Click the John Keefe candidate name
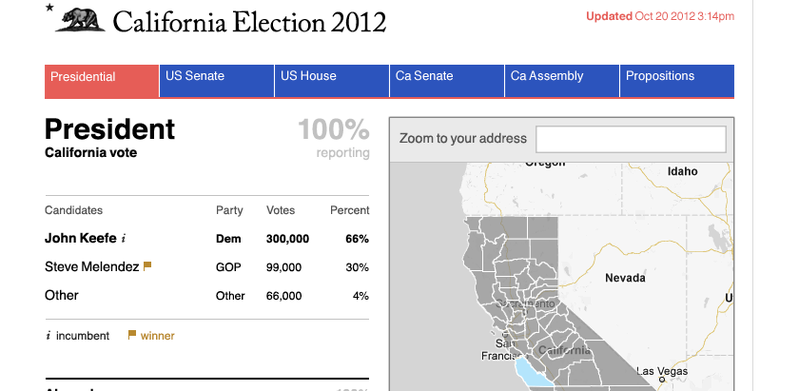 pos(81,238)
